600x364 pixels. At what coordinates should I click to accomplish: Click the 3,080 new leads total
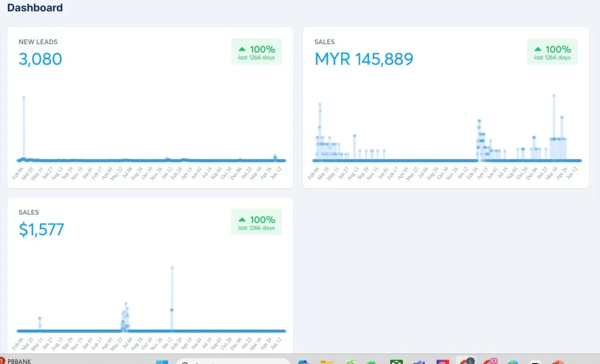[x=40, y=59]
